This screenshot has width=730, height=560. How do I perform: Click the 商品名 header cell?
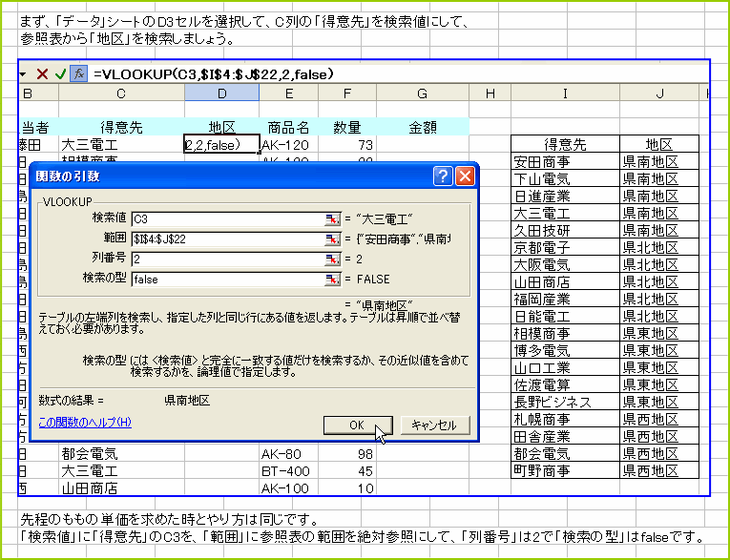click(x=288, y=127)
